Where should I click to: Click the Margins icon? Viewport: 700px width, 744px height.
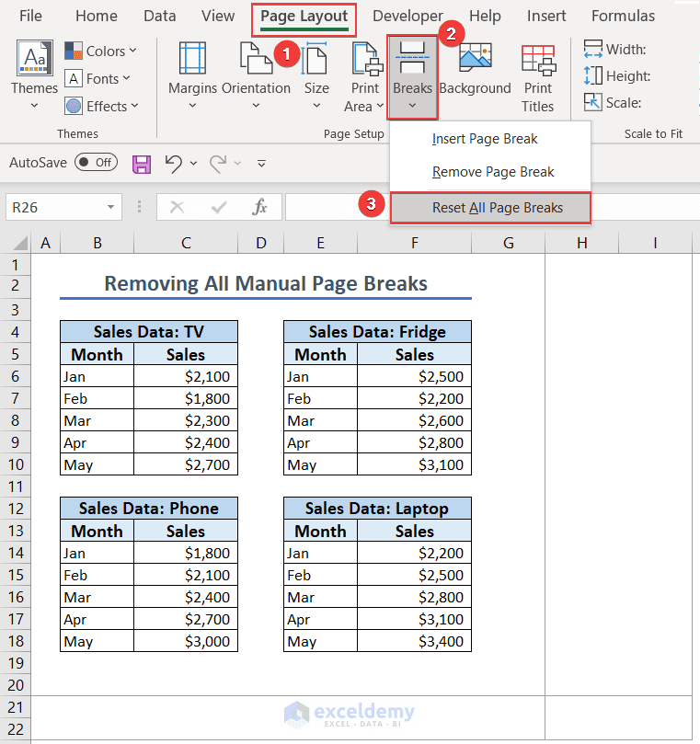[192, 58]
